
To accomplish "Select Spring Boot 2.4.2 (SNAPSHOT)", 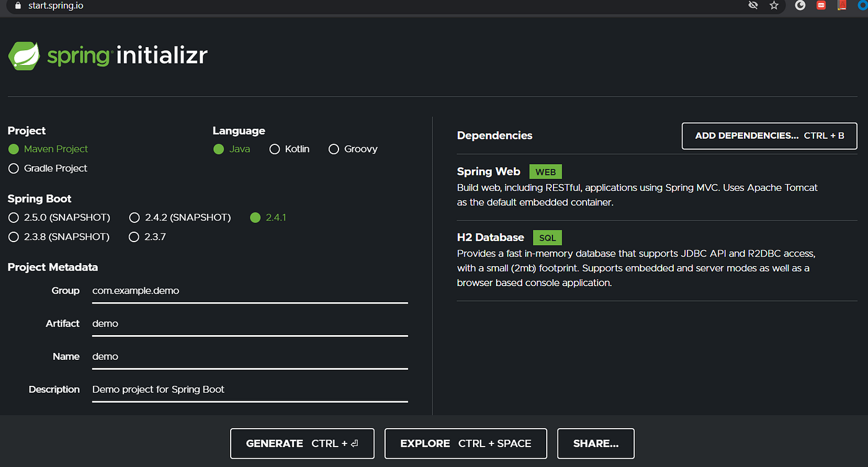I will (180, 217).
